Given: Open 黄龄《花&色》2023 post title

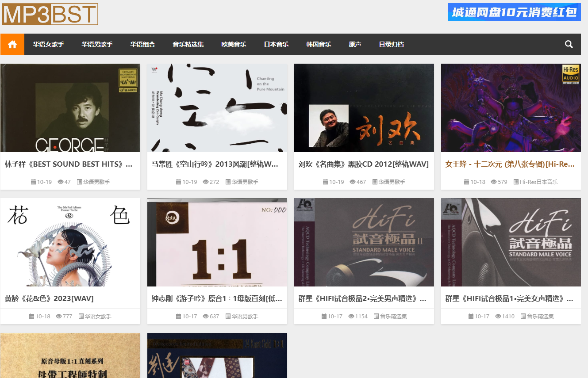Looking at the screenshot, I should click(49, 298).
